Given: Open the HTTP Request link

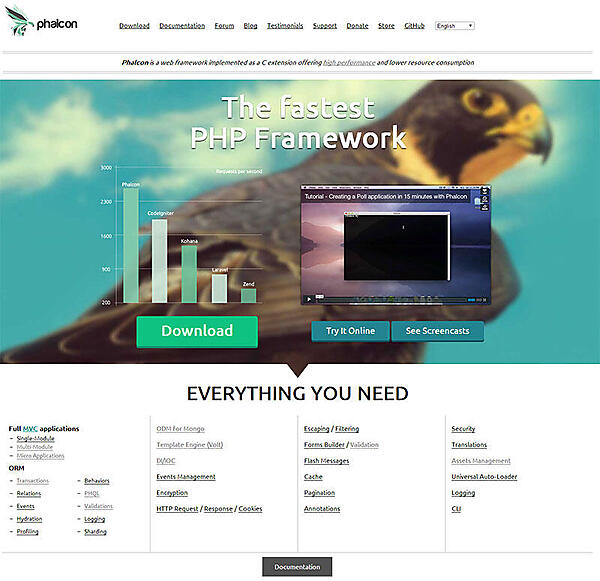Looking at the screenshot, I should point(177,509).
